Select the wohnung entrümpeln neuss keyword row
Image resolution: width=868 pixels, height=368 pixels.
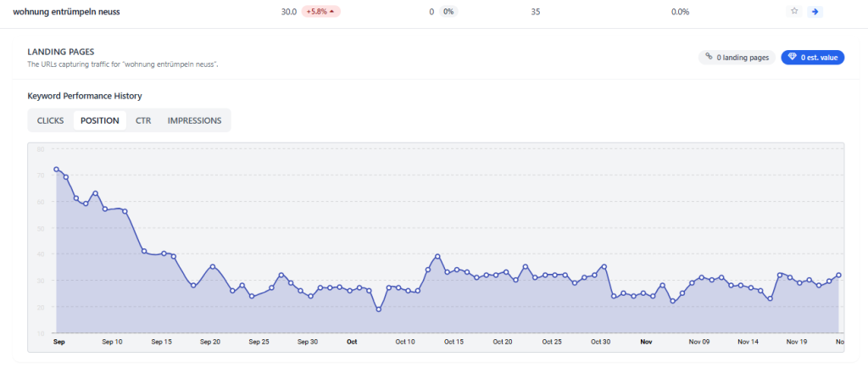[434, 12]
